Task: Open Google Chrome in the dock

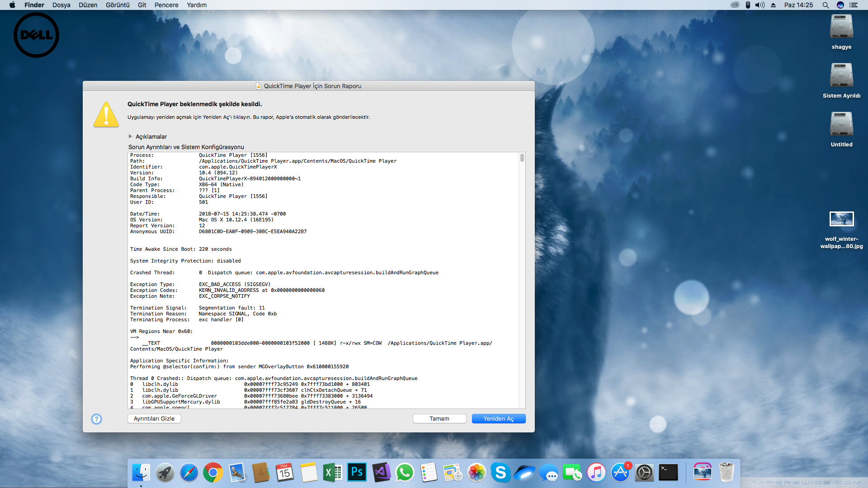Action: tap(213, 473)
